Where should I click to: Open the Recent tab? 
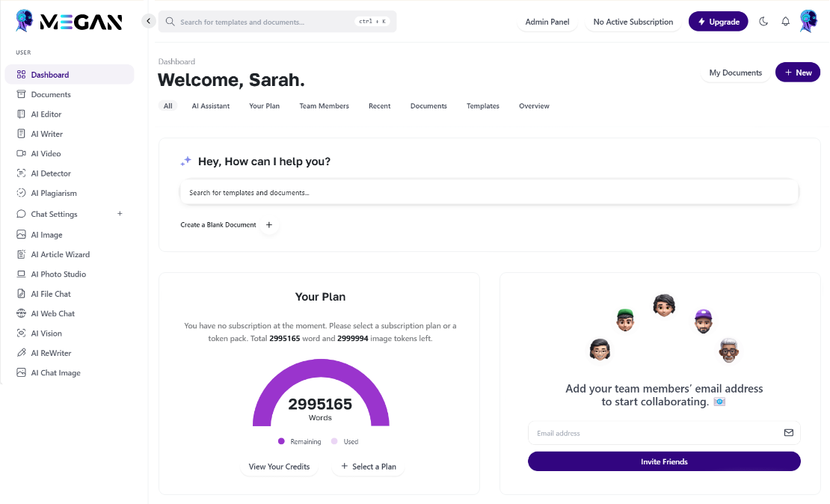(x=380, y=106)
